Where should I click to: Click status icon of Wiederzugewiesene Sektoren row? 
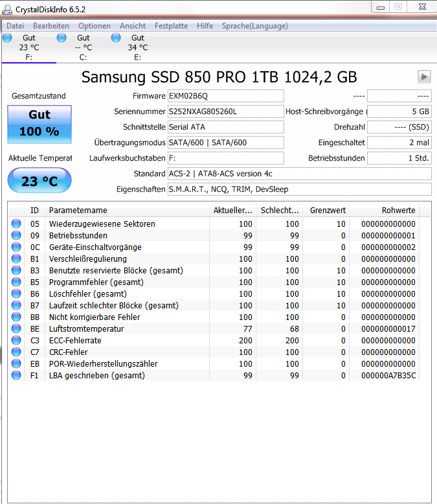[x=16, y=223]
